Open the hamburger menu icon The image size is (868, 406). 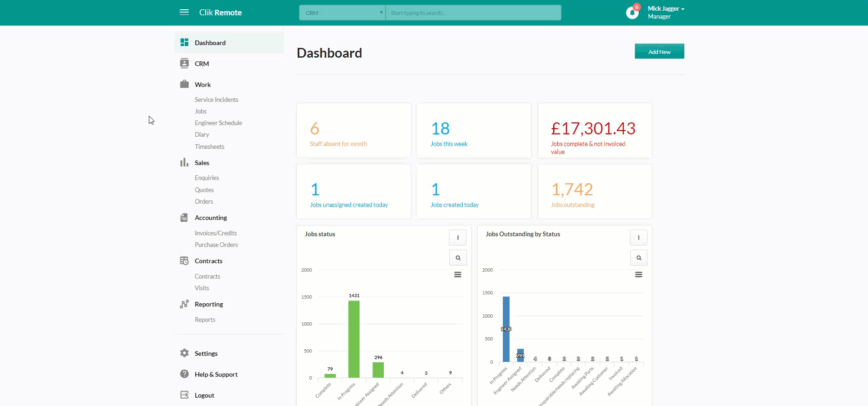coord(184,12)
